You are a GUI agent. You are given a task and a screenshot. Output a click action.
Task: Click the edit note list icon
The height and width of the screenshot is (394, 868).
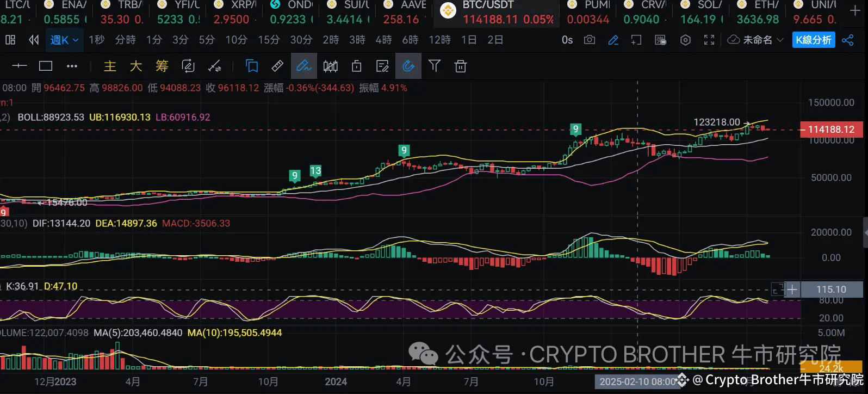click(x=382, y=66)
